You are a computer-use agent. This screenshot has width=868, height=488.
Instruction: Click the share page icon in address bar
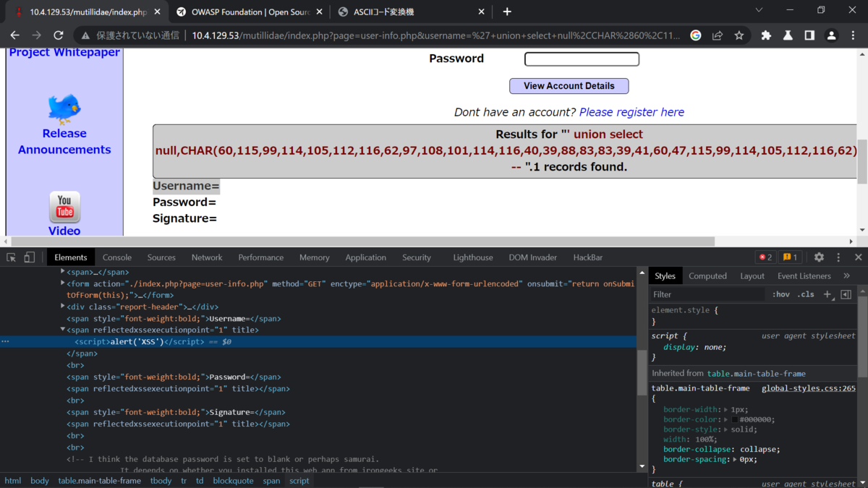pos(718,35)
